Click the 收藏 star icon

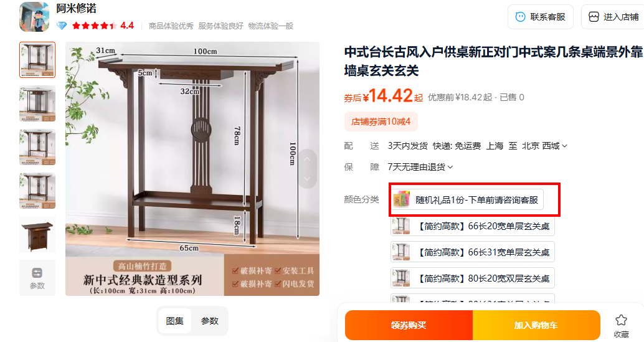tap(621, 320)
